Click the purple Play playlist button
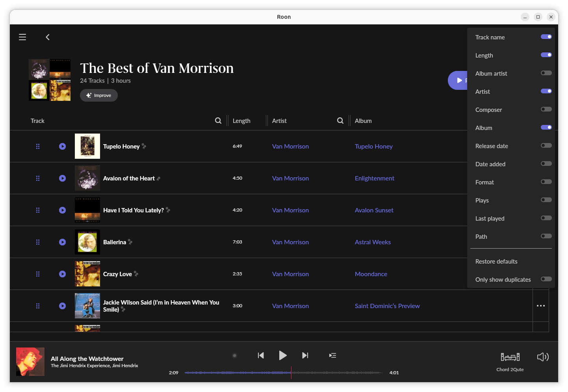568x392 pixels. tap(458, 80)
